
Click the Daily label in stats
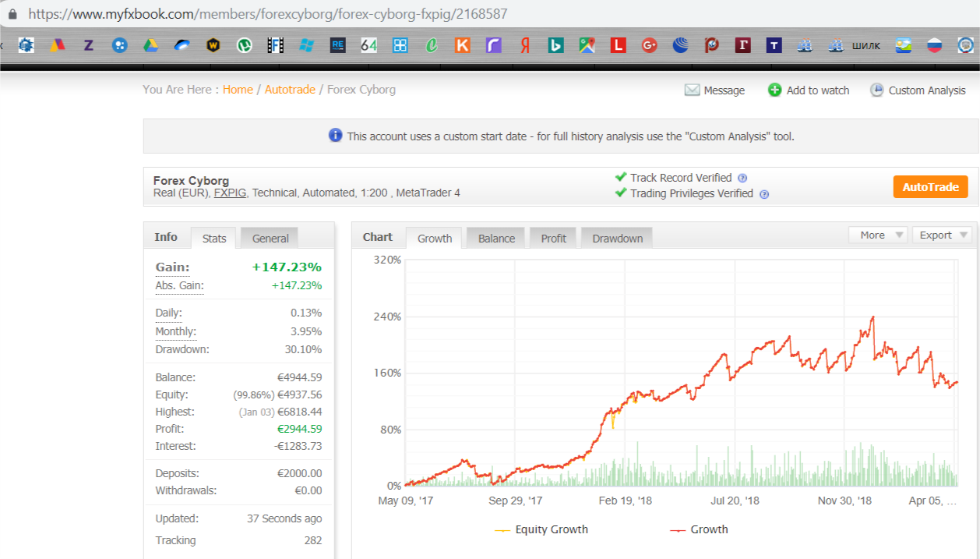tap(168, 313)
